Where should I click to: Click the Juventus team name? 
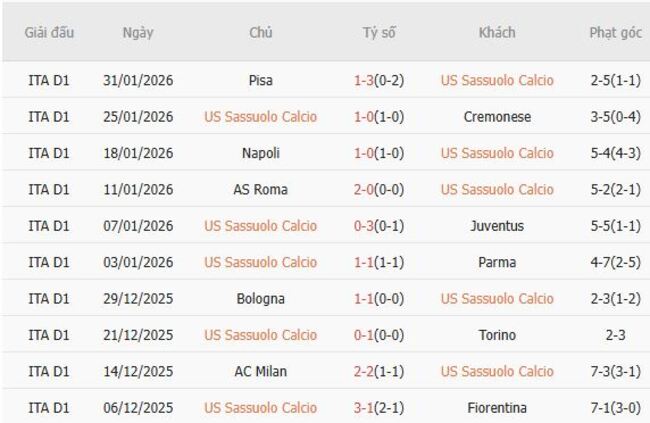click(x=497, y=226)
